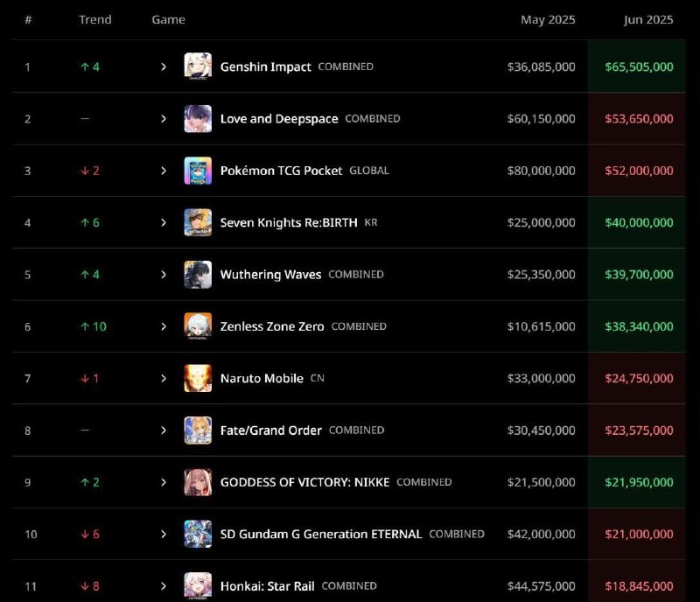
Task: Expand the Zenless Zone Zero row chevron
Action: (164, 326)
